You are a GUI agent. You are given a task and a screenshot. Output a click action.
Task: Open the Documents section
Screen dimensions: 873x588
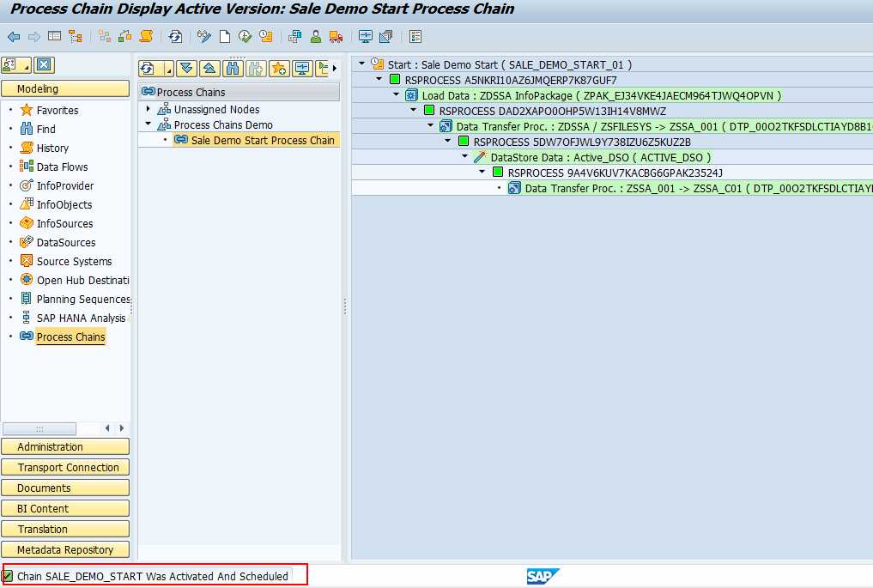[x=65, y=488]
